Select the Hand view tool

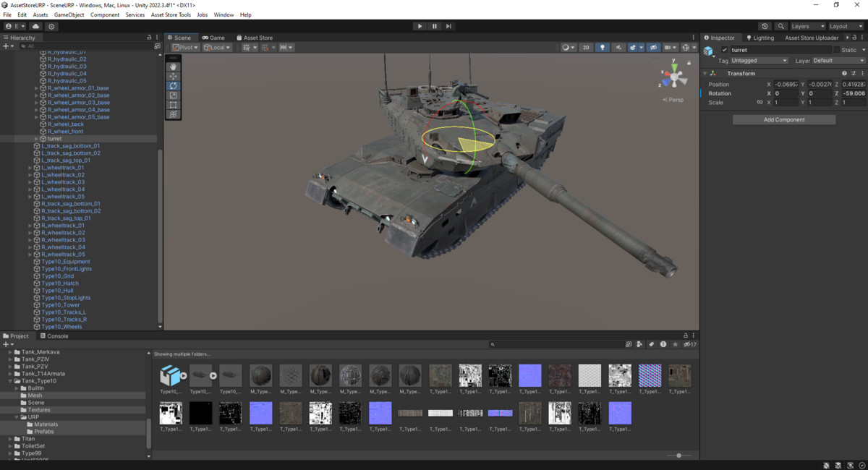pos(174,67)
